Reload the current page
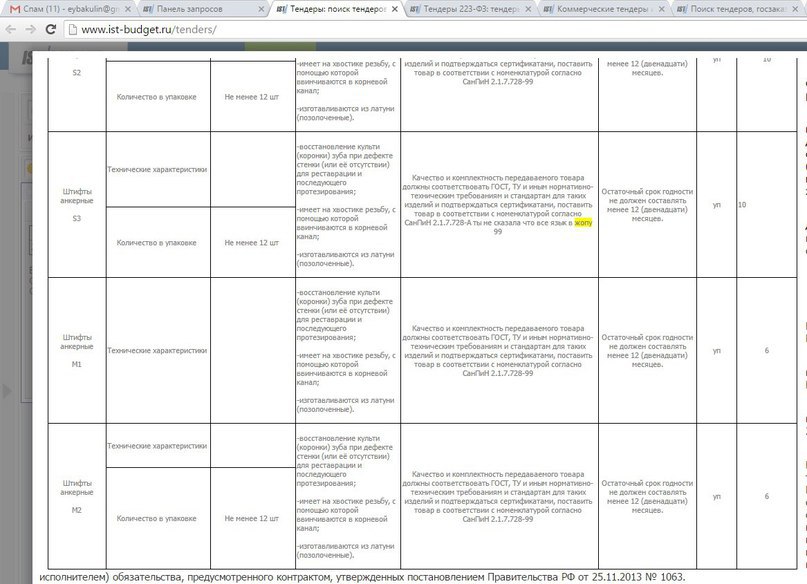807x584 pixels. tap(55, 30)
